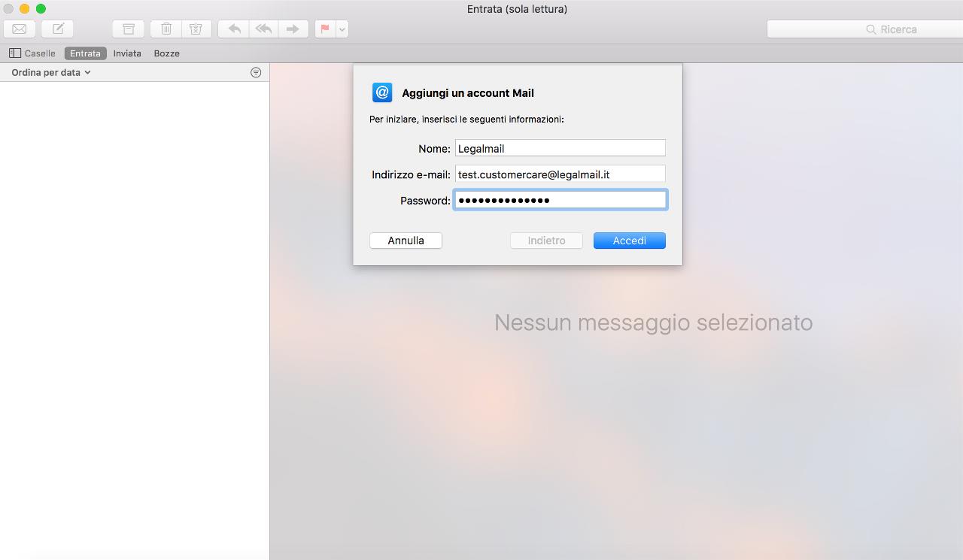Viewport: 963px width, 560px height.
Task: Click the Forward arrow icon
Action: coord(293,29)
